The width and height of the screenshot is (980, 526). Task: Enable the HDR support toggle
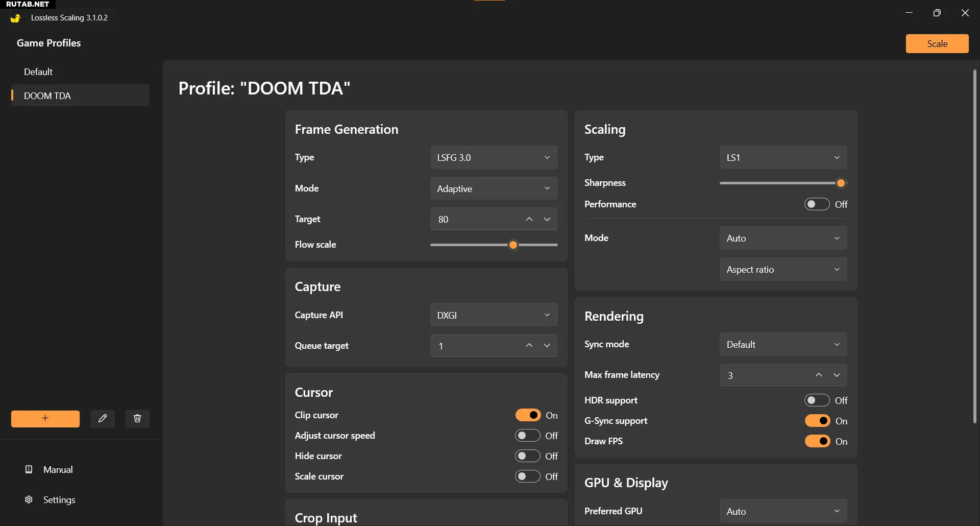coord(817,400)
